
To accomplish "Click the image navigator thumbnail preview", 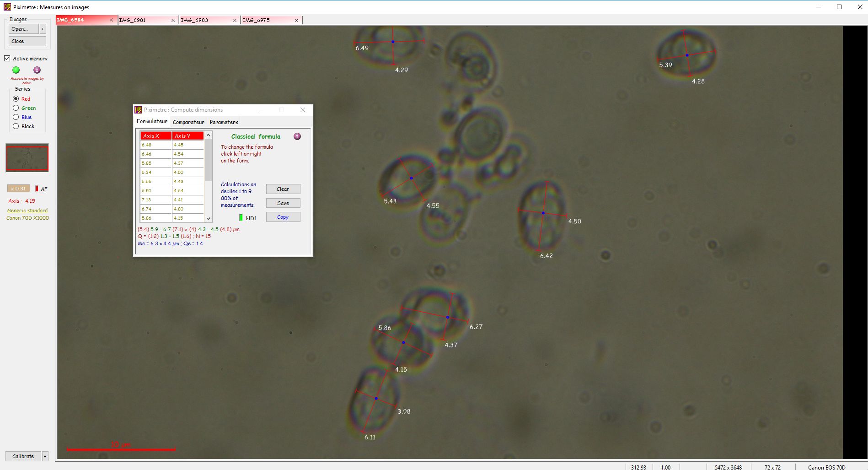I will click(x=27, y=158).
